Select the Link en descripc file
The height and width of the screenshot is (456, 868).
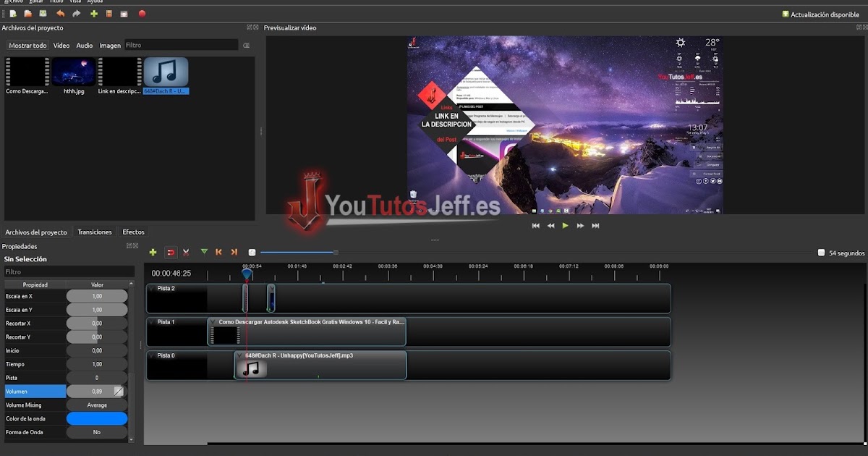(x=119, y=76)
